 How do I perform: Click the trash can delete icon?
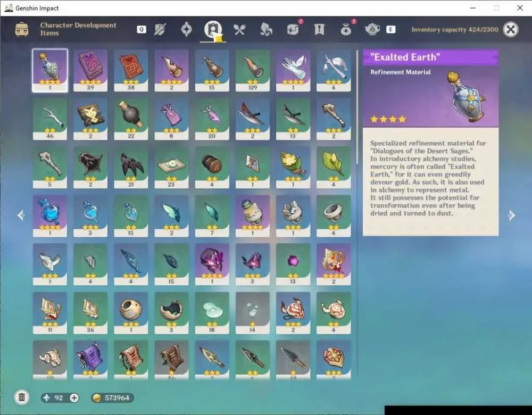coord(22,397)
